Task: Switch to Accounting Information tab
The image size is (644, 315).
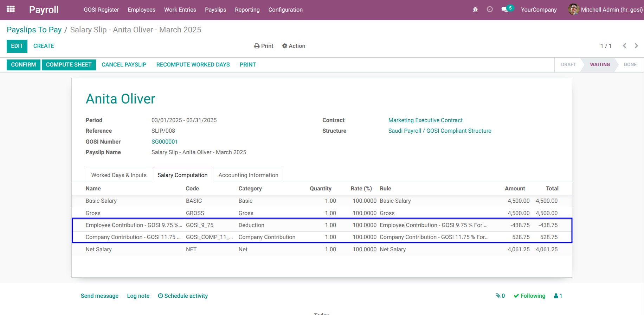Action: click(248, 175)
